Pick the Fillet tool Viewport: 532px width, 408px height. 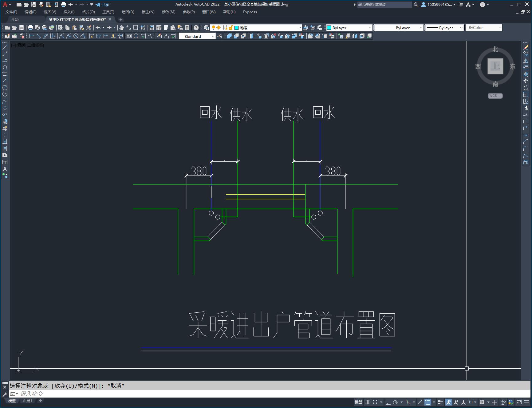[526, 149]
